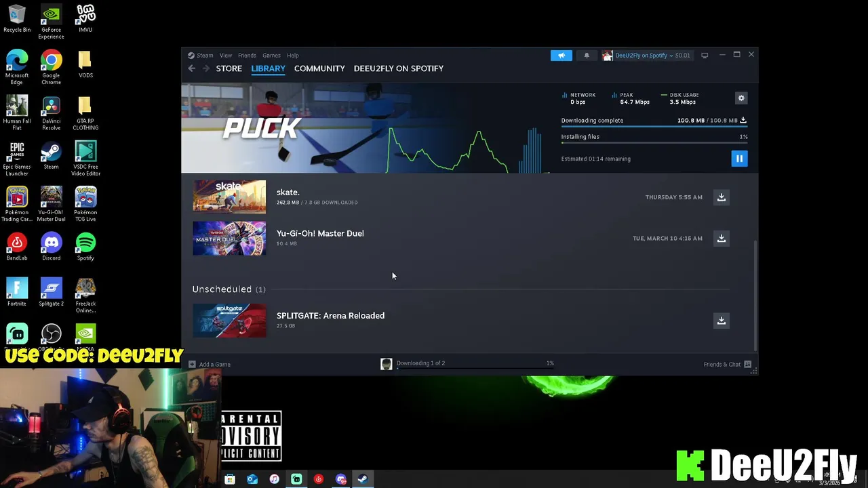Click the bottom download progress bar
868x488 pixels.
475,369
